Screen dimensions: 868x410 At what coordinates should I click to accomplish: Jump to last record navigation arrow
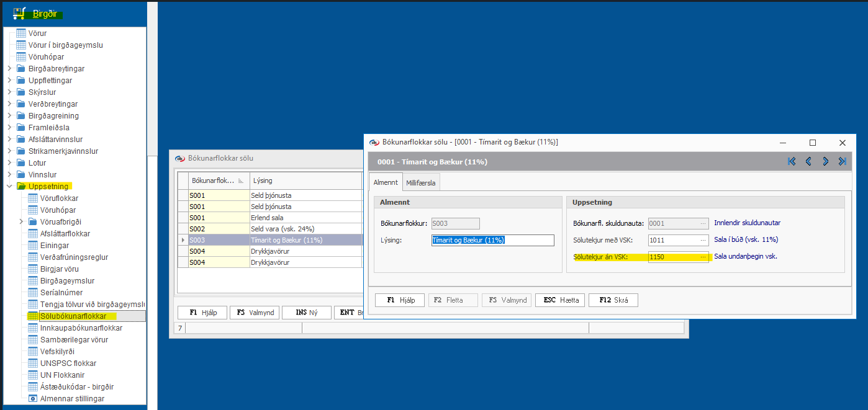[842, 161]
